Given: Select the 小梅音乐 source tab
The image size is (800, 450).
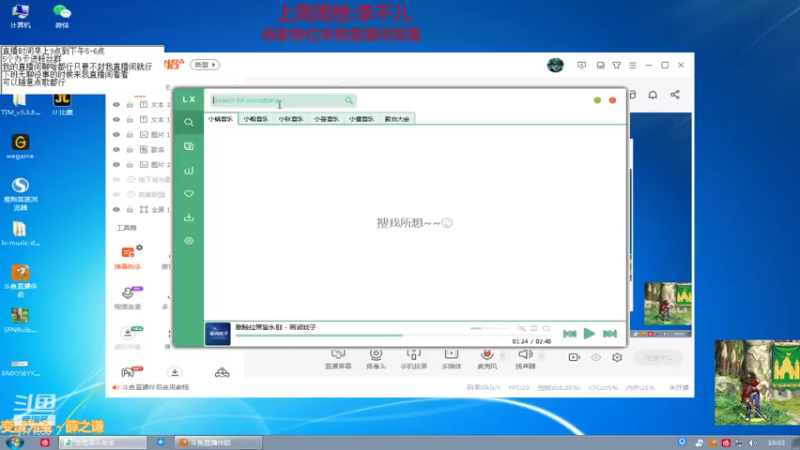Looking at the screenshot, I should (x=256, y=119).
